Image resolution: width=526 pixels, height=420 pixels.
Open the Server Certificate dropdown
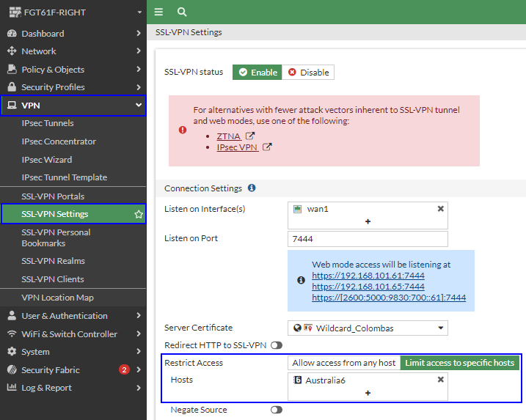coord(368,328)
